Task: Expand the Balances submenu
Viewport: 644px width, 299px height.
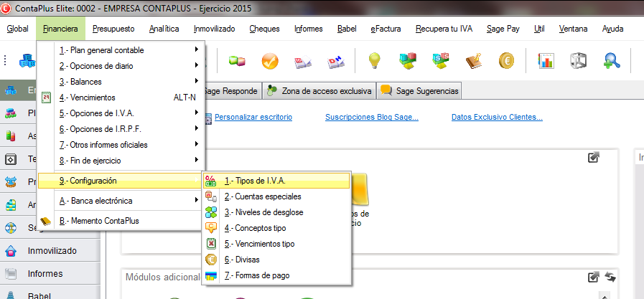Action: 197,81
